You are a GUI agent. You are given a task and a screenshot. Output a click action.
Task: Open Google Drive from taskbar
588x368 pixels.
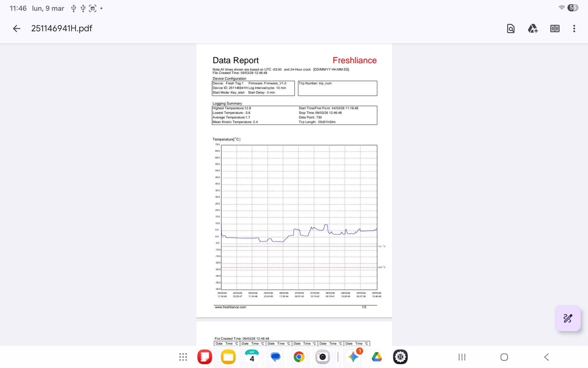pos(377,357)
